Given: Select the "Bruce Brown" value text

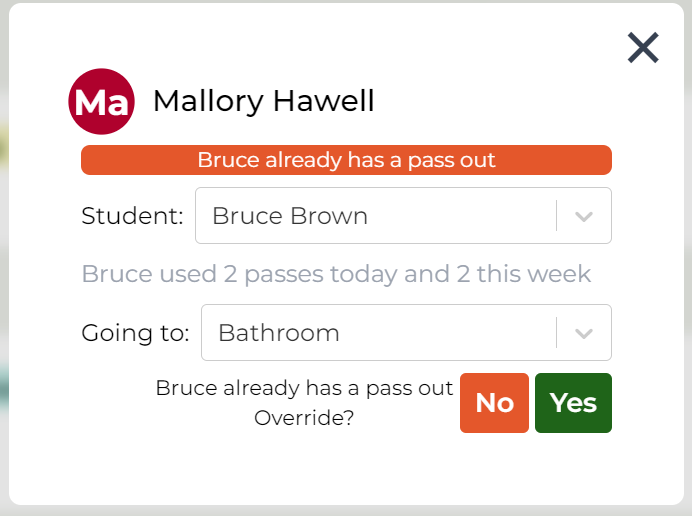Looking at the screenshot, I should [290, 216].
